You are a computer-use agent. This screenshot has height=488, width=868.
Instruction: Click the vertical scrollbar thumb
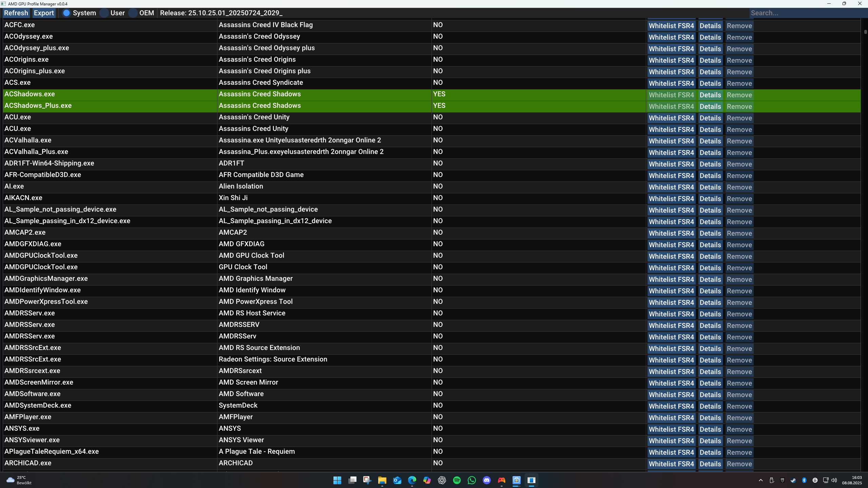coord(865,32)
